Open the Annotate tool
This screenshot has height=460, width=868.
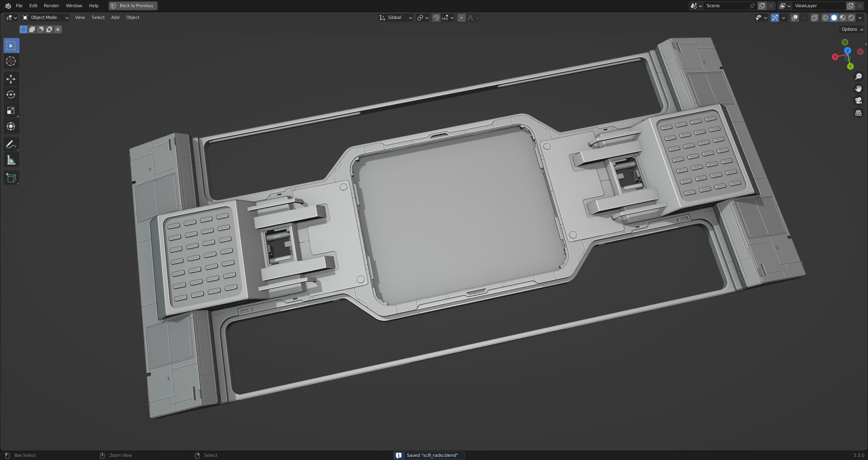click(11, 145)
